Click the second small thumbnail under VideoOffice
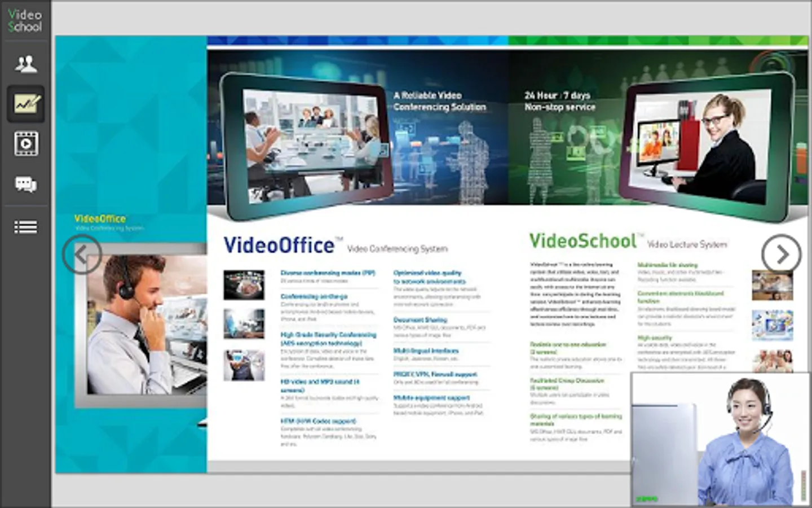Image resolution: width=812 pixels, height=508 pixels. [244, 324]
